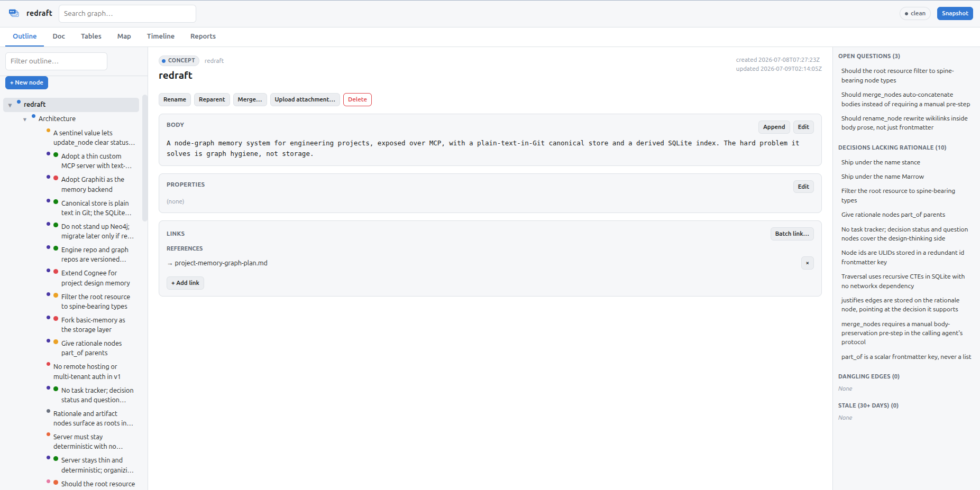Select the Architecture outline node

pyautogui.click(x=57, y=119)
